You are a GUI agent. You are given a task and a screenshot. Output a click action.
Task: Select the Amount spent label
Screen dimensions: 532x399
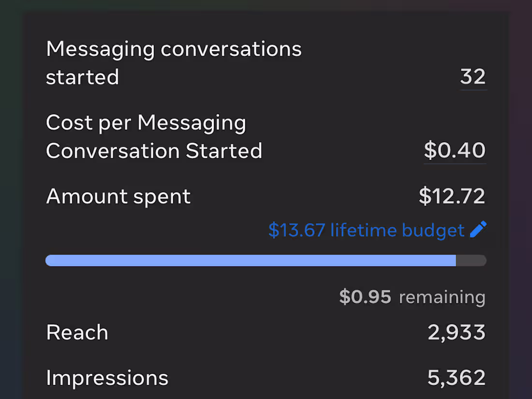click(x=118, y=196)
